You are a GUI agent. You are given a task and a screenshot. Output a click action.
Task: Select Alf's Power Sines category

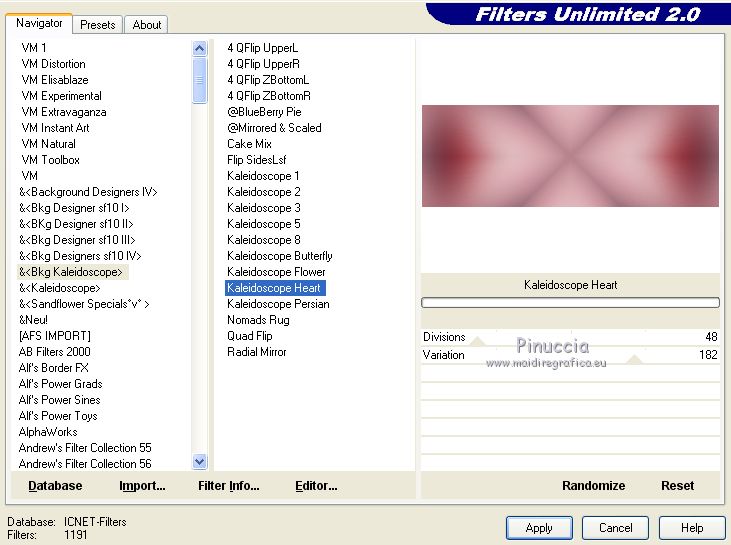click(60, 400)
